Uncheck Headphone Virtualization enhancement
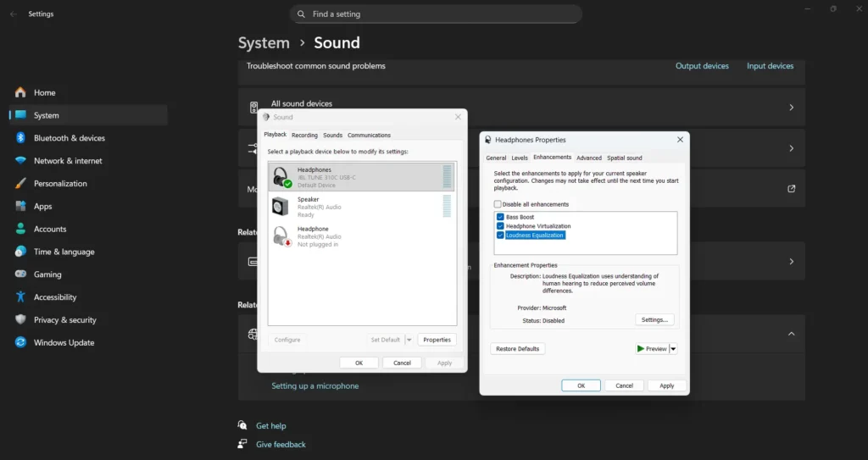The width and height of the screenshot is (868, 460). pos(500,226)
